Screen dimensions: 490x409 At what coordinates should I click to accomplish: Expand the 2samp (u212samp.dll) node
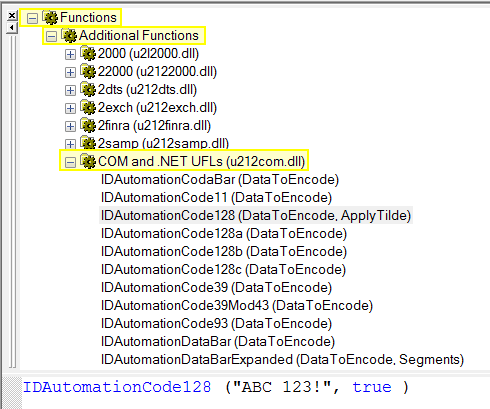click(70, 144)
